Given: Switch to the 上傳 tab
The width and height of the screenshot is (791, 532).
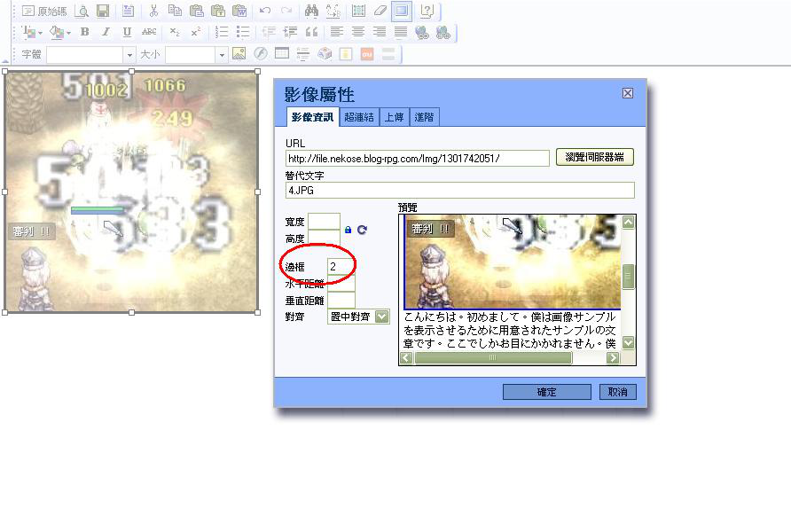Looking at the screenshot, I should coord(394,117).
